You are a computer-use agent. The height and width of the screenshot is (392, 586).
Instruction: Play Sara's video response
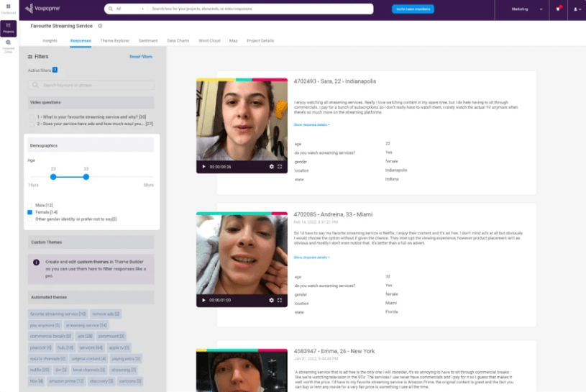click(203, 167)
